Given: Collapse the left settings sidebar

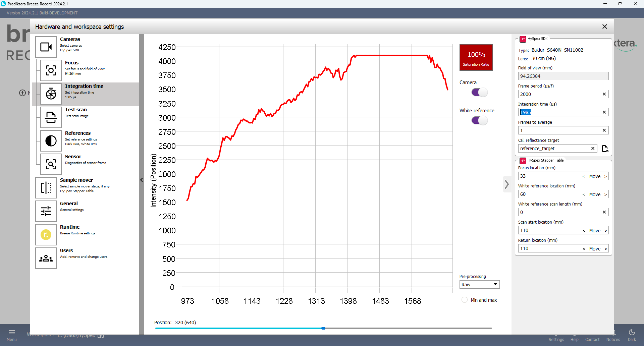Looking at the screenshot, I should click(x=142, y=180).
